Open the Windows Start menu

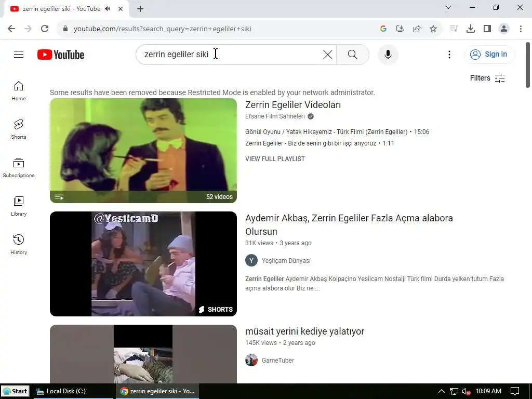click(15, 391)
